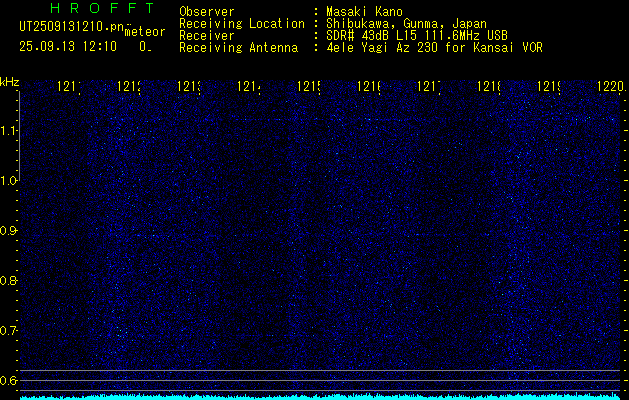Click the 0.8 kHz frequency axis label
The width and height of the screenshot is (629, 400).
coord(9,280)
